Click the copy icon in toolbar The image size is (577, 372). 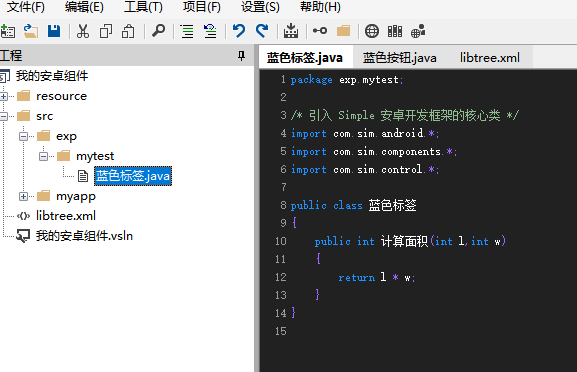tap(106, 31)
